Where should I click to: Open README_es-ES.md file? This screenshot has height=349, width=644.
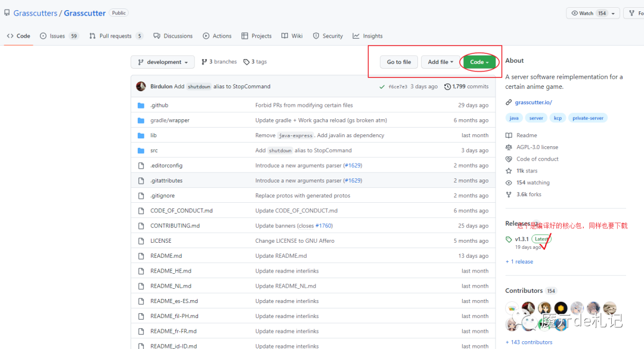point(174,301)
